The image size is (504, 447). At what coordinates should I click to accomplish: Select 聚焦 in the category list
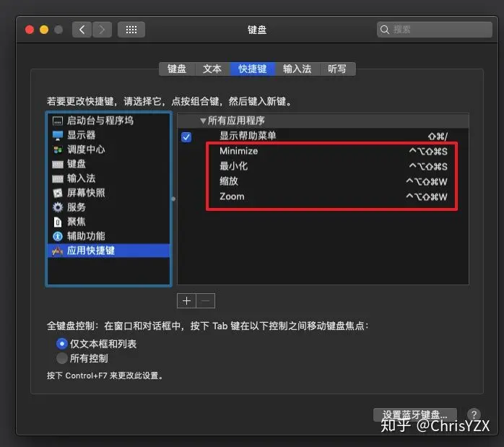(x=108, y=222)
